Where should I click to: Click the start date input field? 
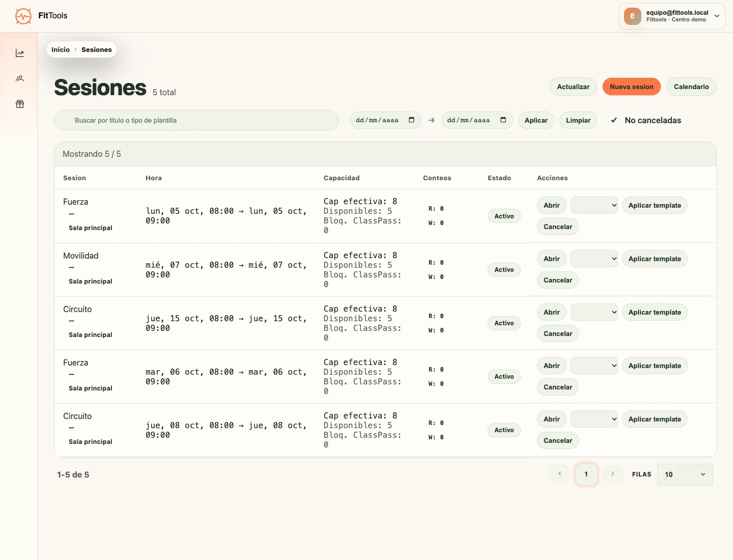coord(385,120)
